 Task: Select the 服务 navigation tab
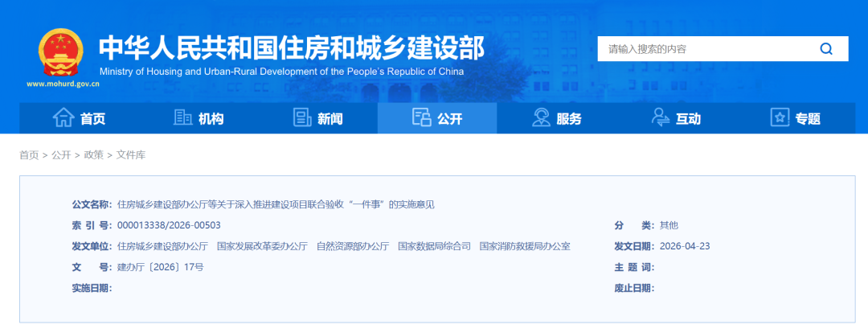[556, 118]
